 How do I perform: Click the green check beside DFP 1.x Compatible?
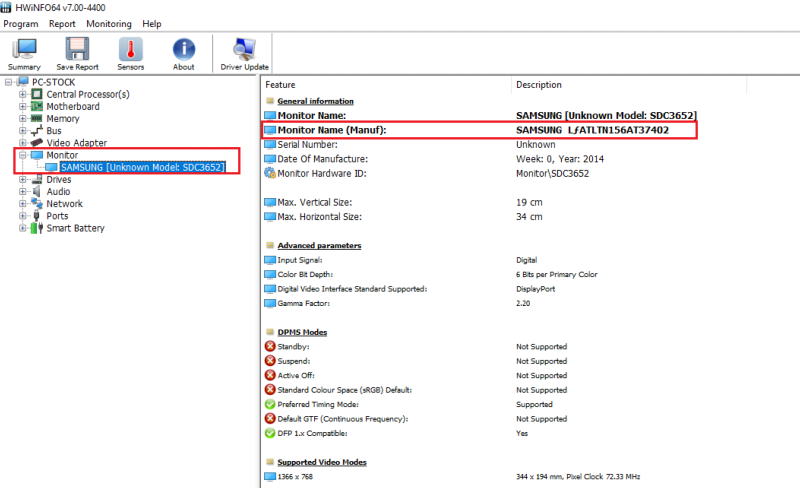tap(270, 433)
